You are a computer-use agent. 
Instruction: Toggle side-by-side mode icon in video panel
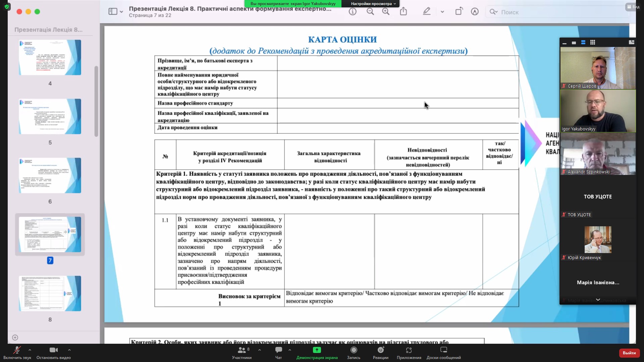632,42
